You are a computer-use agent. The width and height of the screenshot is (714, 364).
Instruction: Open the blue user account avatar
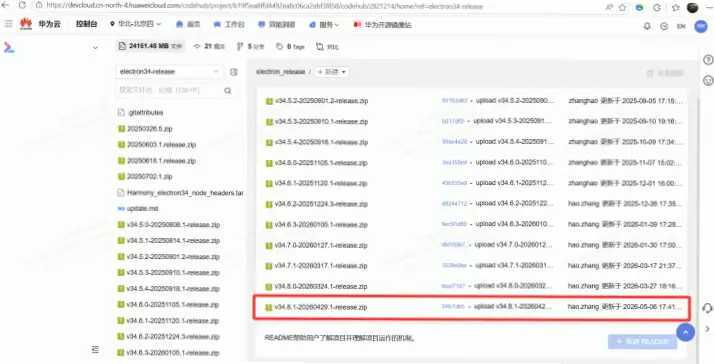[x=700, y=26]
